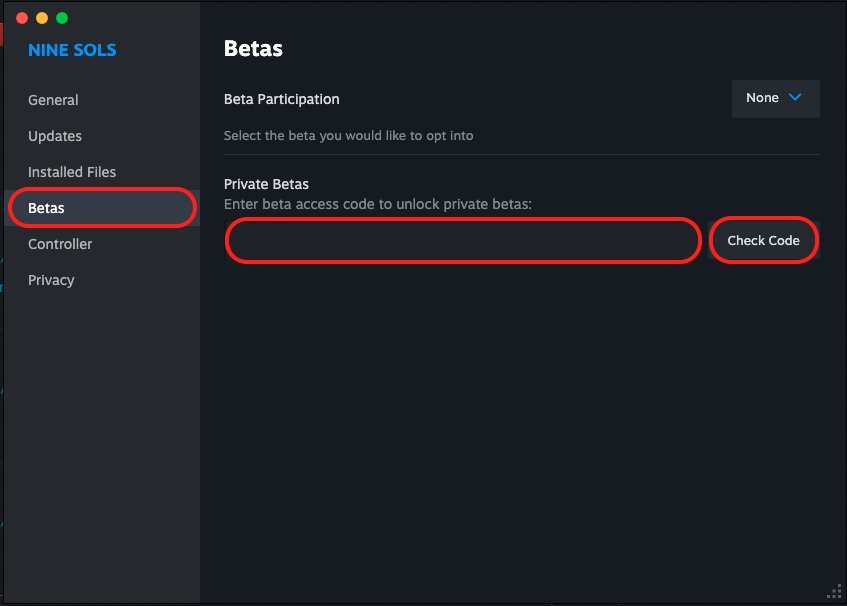The height and width of the screenshot is (606, 847).
Task: Switch to the Updates tab
Action: 55,136
